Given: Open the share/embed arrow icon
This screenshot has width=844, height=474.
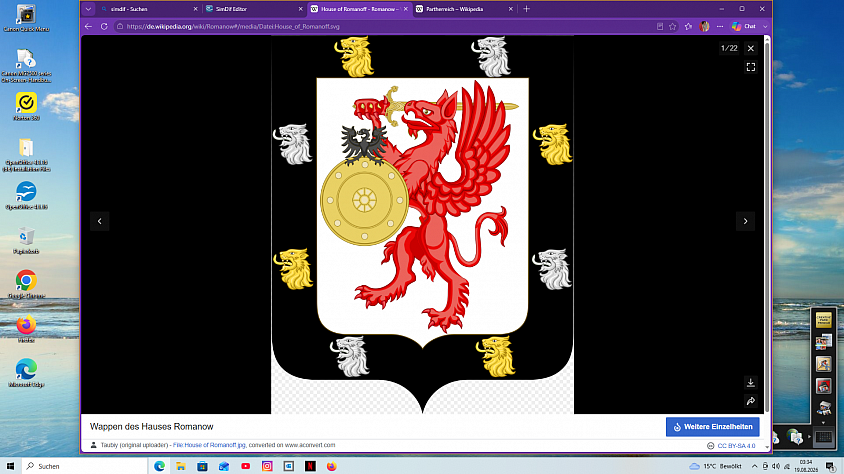Looking at the screenshot, I should 750,401.
